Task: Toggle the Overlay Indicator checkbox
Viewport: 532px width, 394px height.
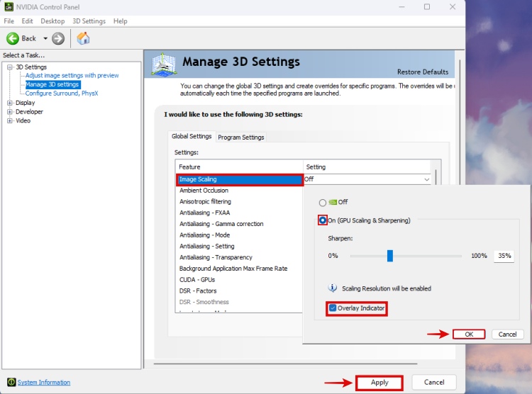Action: (333, 308)
